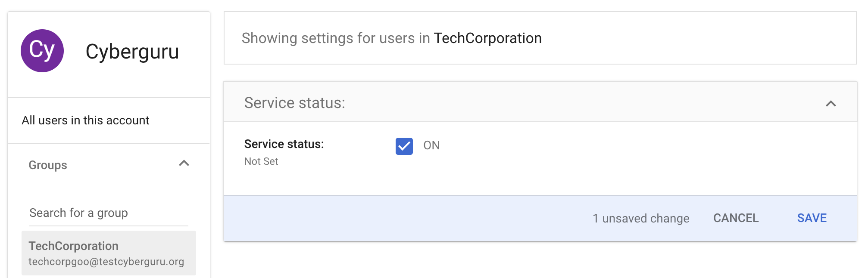Select All users in this account
Image resolution: width=868 pixels, height=278 pixels.
coord(85,120)
